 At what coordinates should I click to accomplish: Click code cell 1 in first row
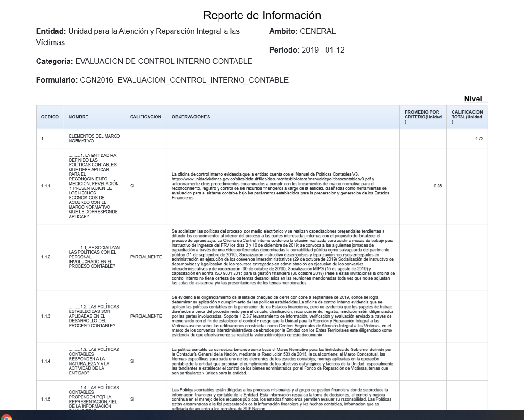pos(50,139)
